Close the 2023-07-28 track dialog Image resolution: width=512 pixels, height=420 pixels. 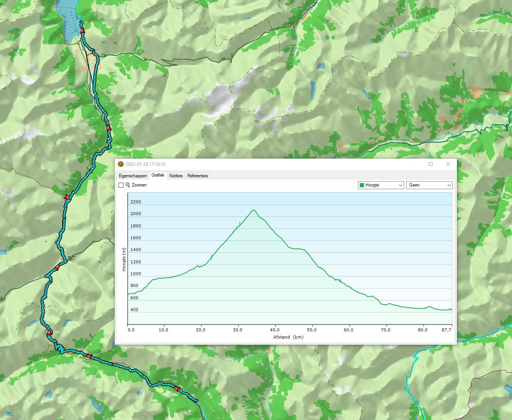click(448, 164)
